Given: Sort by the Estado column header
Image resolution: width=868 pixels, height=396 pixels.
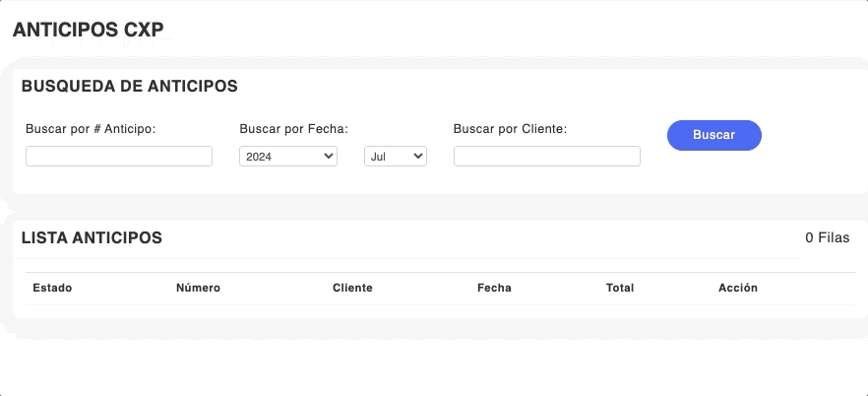Looking at the screenshot, I should click(52, 288).
